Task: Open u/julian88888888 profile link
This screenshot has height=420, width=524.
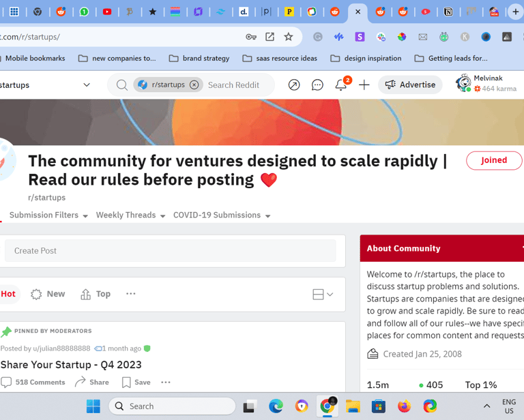Action: [x=61, y=348]
